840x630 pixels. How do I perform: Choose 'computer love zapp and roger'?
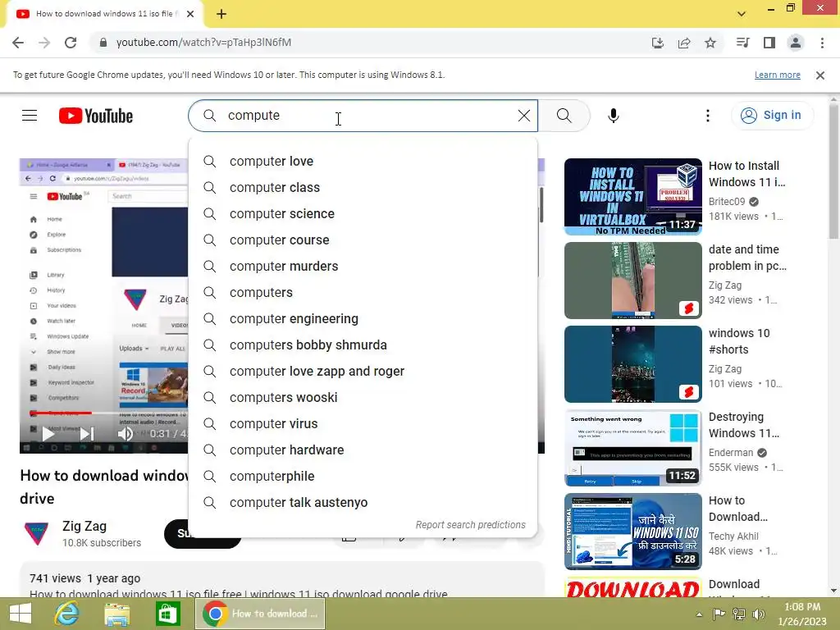363,372
